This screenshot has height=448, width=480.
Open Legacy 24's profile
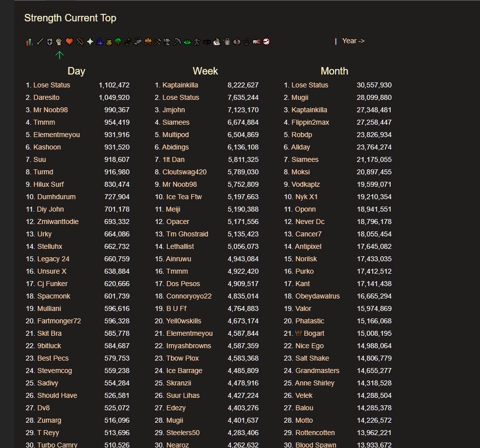(x=53, y=259)
